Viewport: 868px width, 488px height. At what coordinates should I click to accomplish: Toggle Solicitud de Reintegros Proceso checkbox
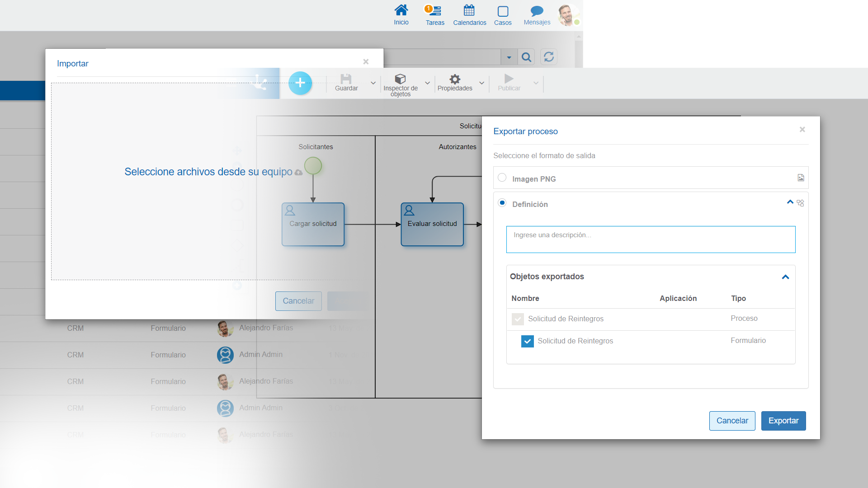[518, 319]
